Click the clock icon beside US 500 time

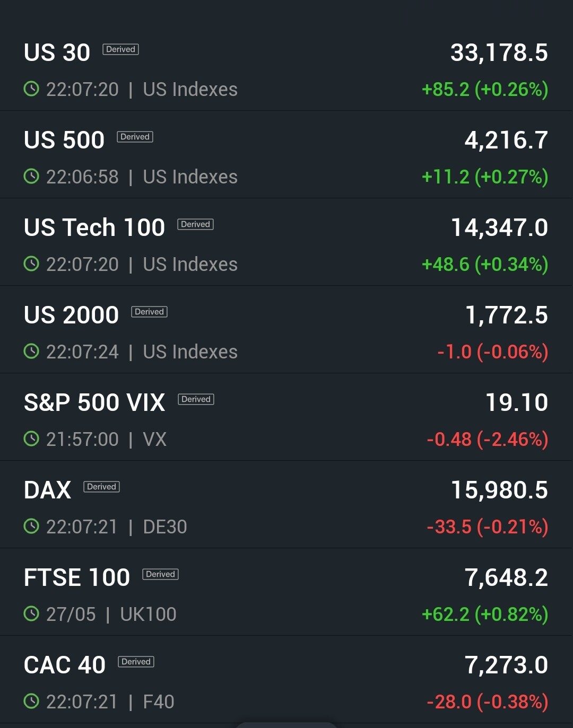32,177
